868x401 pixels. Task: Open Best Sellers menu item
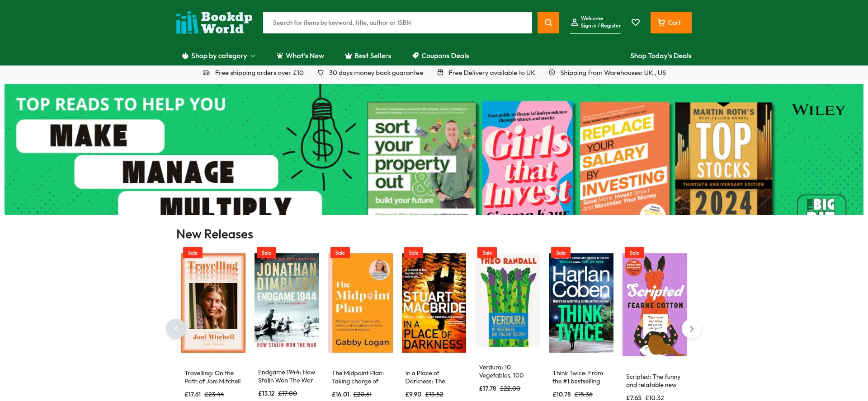(368, 56)
